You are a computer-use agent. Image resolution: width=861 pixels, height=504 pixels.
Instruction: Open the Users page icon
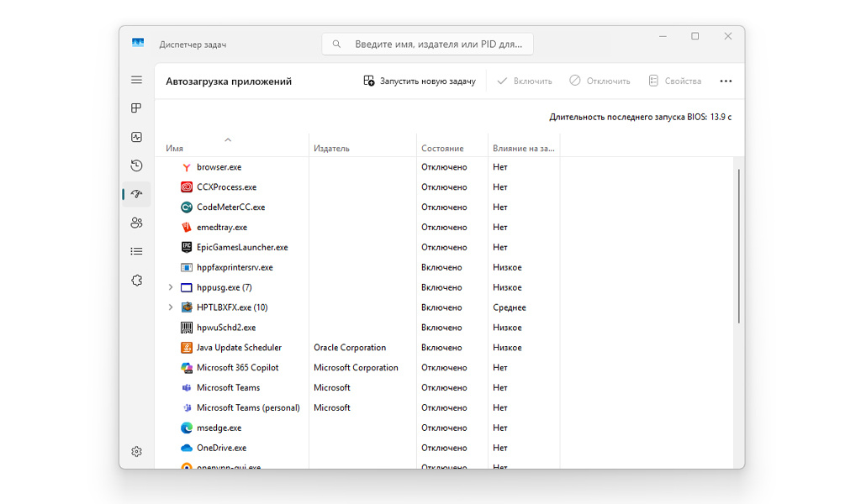pyautogui.click(x=137, y=223)
